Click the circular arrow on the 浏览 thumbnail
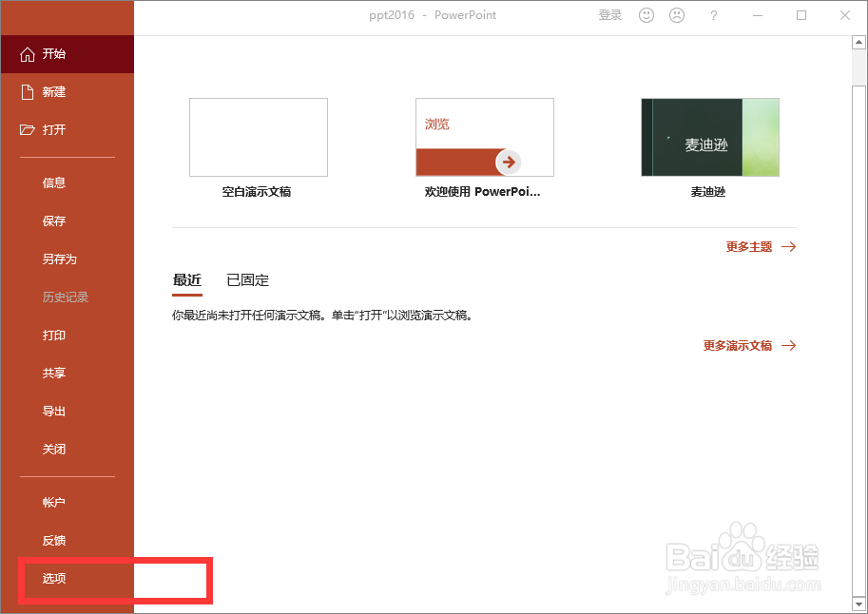Screen dimensions: 868x614 click(x=509, y=163)
